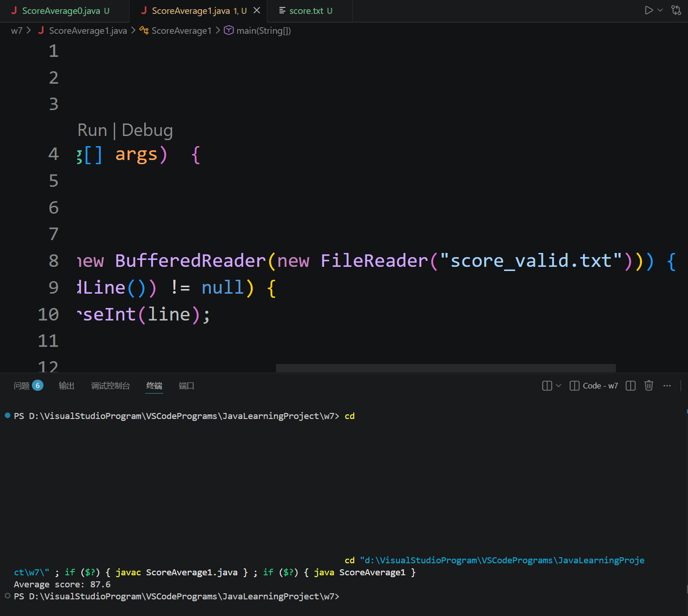
Task: Click the Debug CodeLens link above main
Action: (x=147, y=130)
